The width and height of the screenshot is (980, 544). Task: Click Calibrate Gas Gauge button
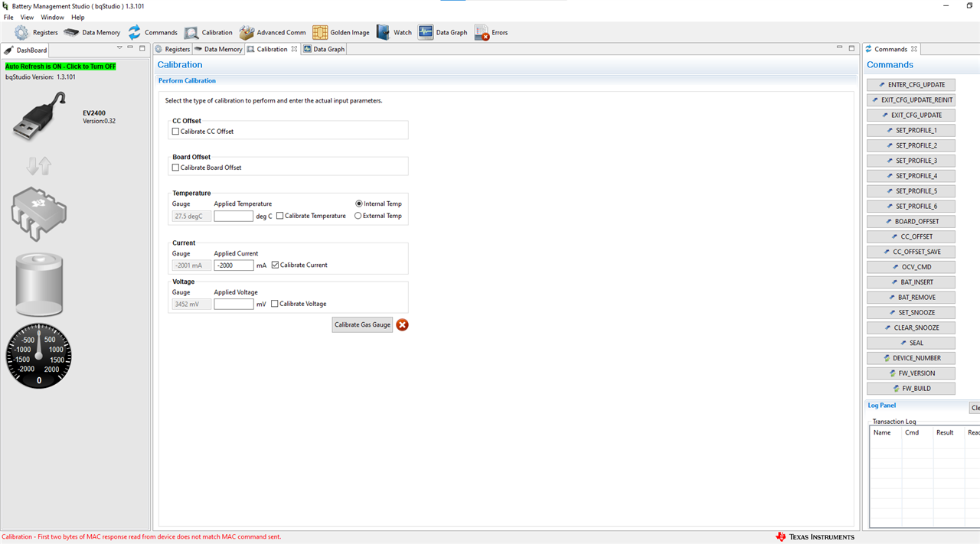[x=362, y=324]
